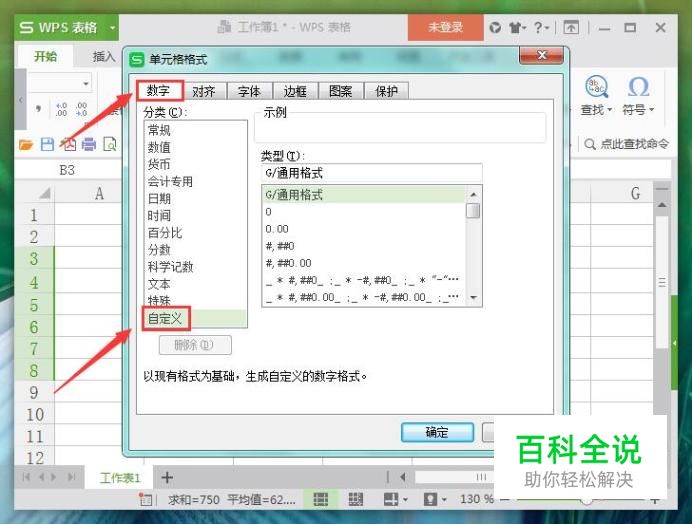Image resolution: width=692 pixels, height=524 pixels.
Task: Choose 日期 in category list
Action: tap(195, 199)
